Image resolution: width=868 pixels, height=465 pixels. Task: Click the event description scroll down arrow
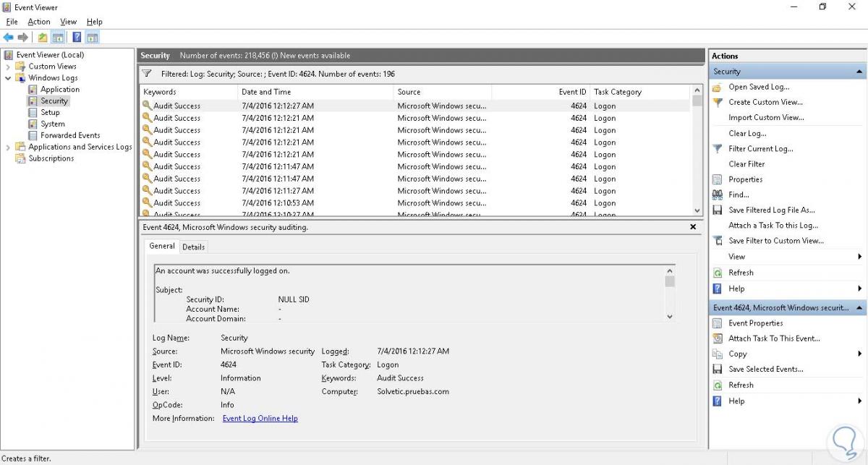point(669,316)
